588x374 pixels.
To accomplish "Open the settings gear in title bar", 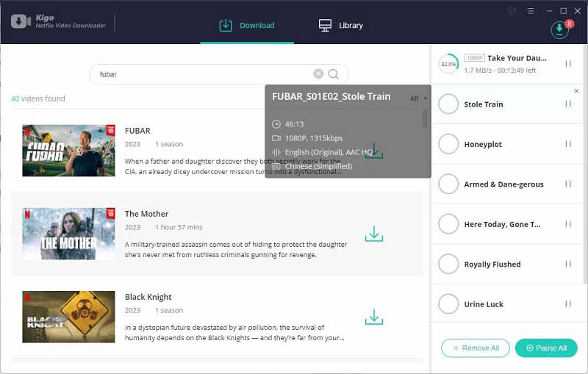I will tap(512, 11).
